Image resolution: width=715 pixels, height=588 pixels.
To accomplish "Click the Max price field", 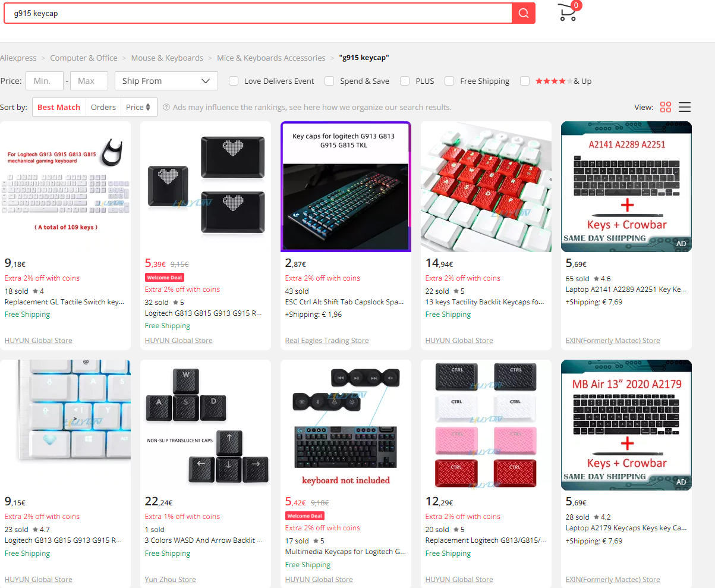I will coord(89,81).
